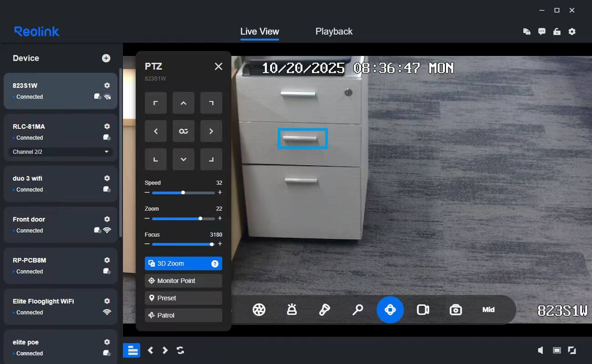Click the magnifier digital zoom icon
Image resolution: width=592 pixels, height=364 pixels.
click(357, 310)
